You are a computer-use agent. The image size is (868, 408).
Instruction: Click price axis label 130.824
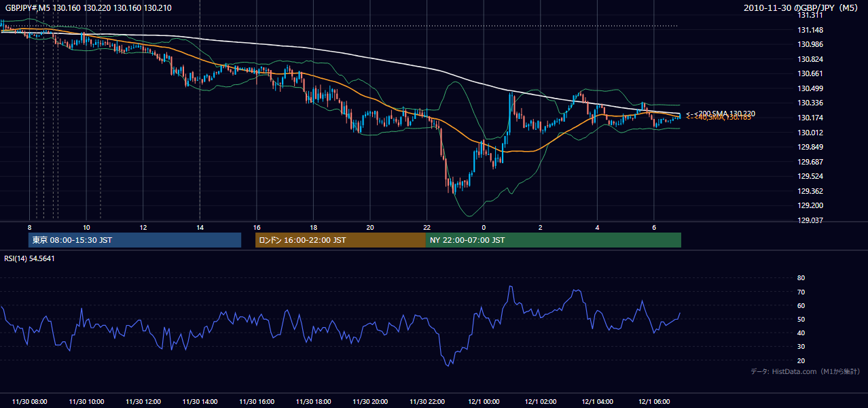tap(811, 59)
